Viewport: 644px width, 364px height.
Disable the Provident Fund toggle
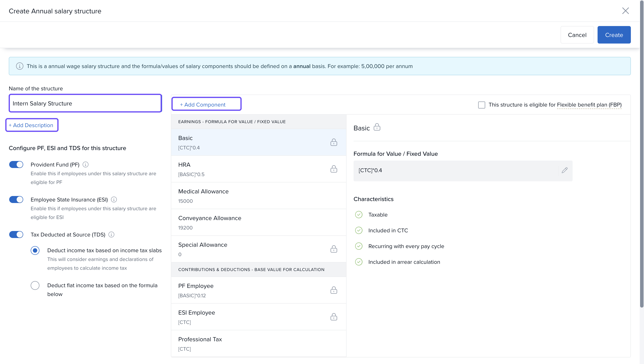[x=16, y=164]
